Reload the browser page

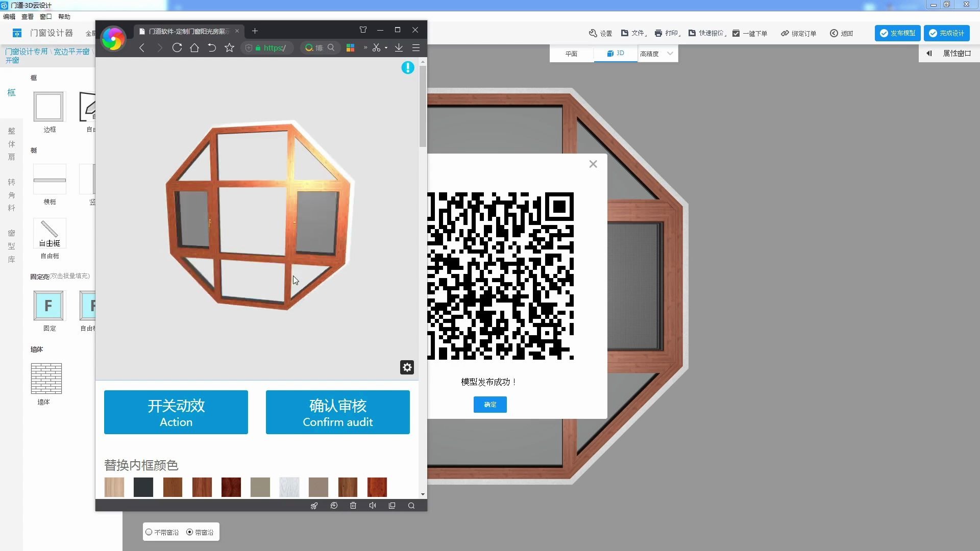(177, 47)
